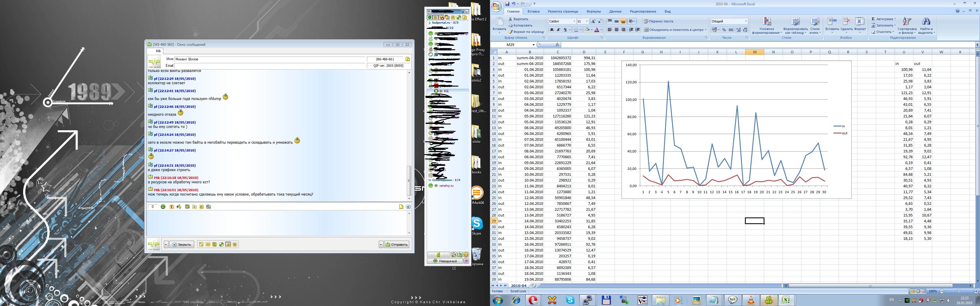
Task: Click the zoom slider in Excel status bar
Action: click(959, 291)
